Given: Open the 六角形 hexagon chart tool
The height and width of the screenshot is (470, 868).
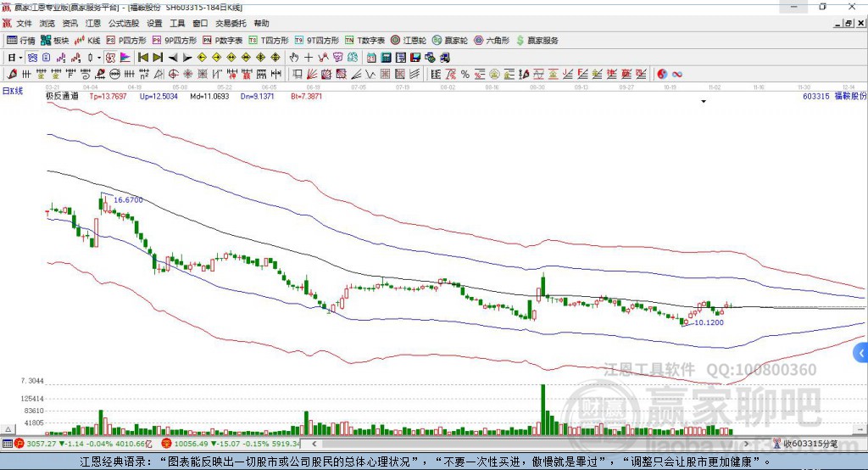Looking at the screenshot, I should point(492,41).
